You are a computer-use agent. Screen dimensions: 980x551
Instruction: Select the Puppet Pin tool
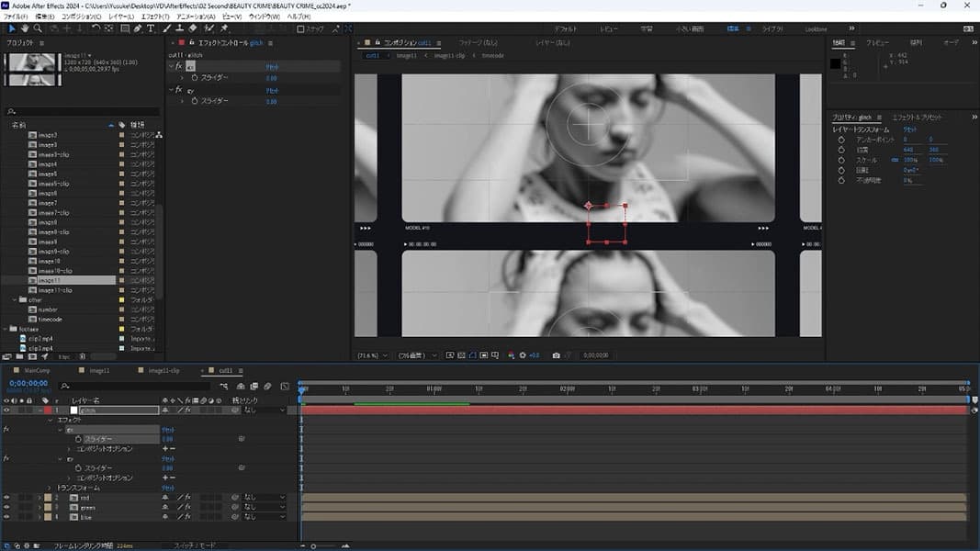point(224,28)
